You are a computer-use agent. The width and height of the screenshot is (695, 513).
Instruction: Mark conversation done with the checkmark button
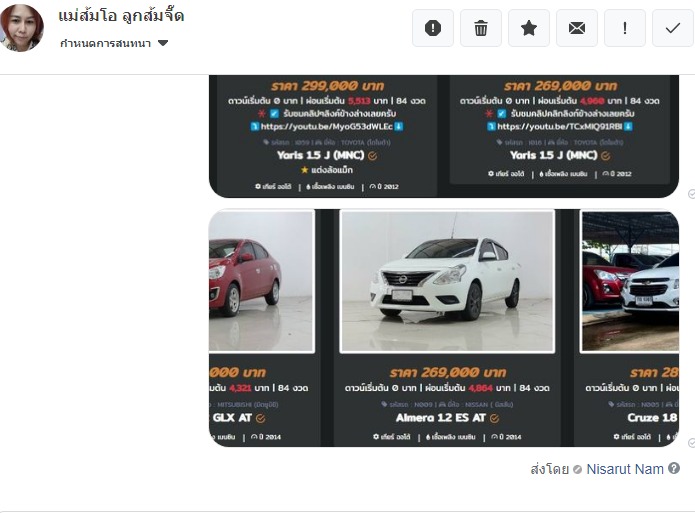pyautogui.click(x=673, y=28)
